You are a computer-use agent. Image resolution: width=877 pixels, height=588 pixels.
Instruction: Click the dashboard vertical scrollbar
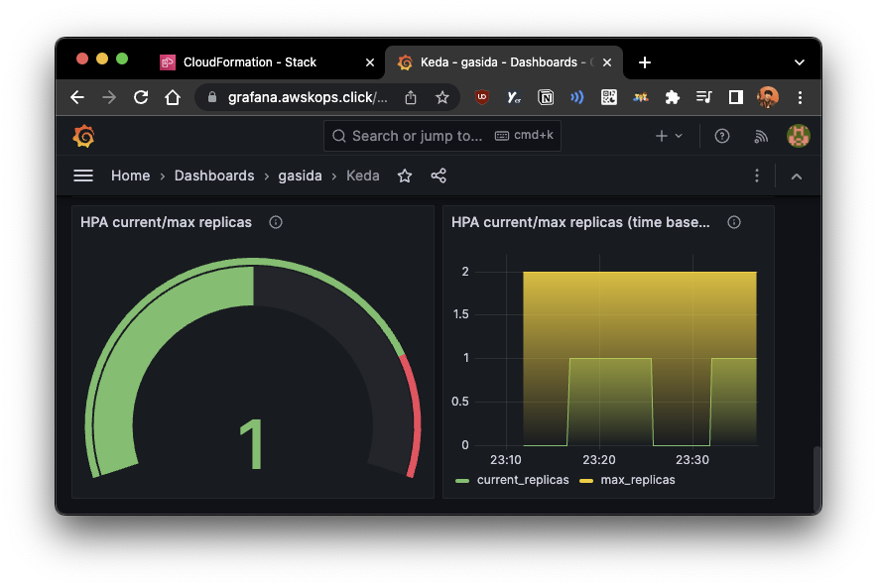816,478
